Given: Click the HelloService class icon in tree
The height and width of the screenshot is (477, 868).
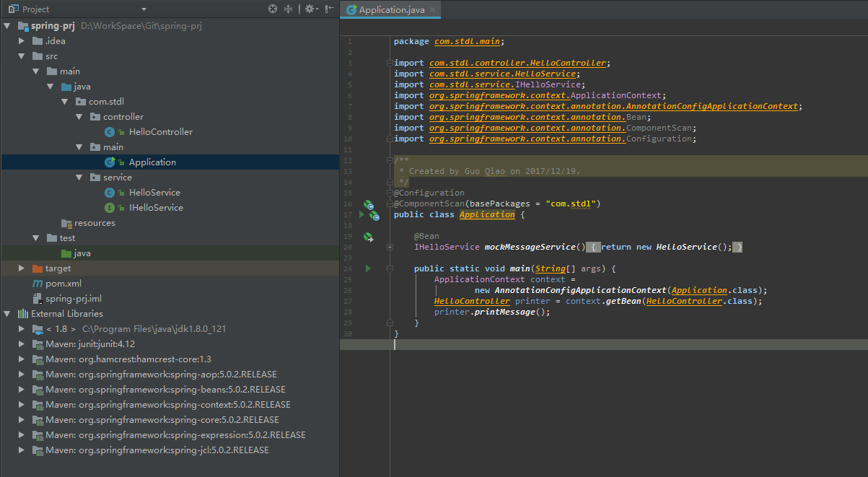Looking at the screenshot, I should point(109,193).
